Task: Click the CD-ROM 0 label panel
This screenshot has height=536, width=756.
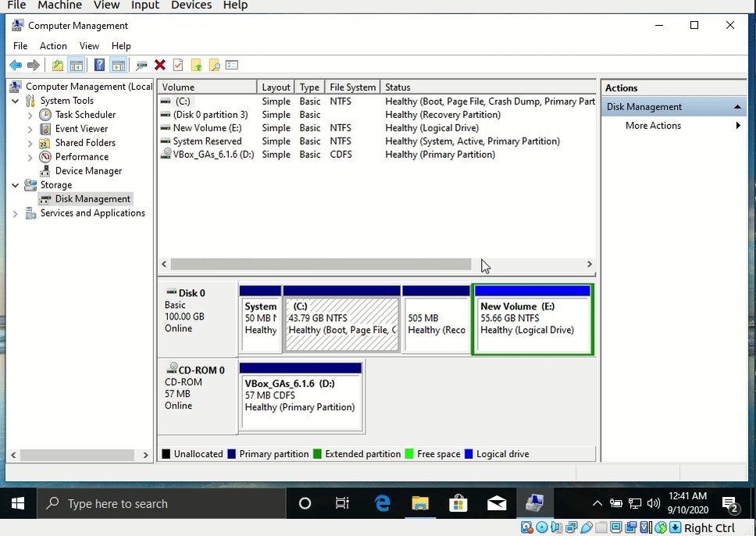Action: 198,397
